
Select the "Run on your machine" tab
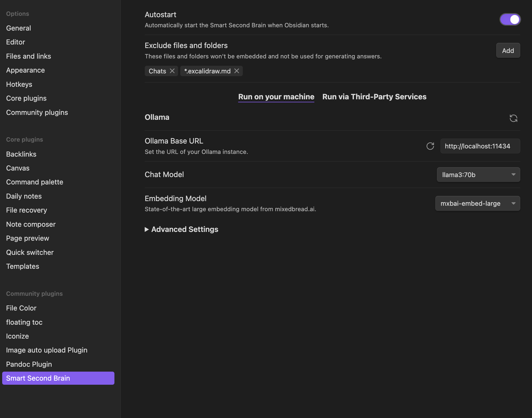coord(276,97)
